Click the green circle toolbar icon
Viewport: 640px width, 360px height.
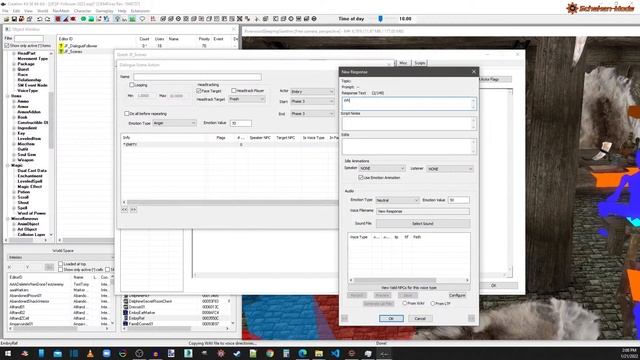[83, 19]
